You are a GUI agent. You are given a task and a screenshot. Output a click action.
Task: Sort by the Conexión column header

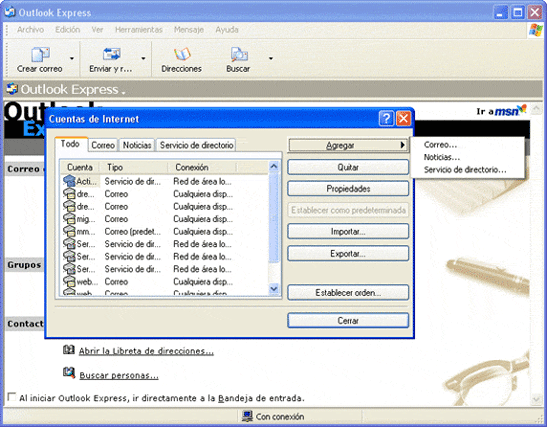(x=202, y=167)
